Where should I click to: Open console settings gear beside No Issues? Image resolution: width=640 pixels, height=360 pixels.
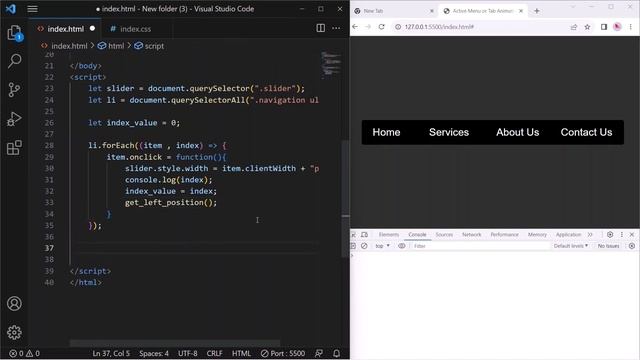[632, 246]
